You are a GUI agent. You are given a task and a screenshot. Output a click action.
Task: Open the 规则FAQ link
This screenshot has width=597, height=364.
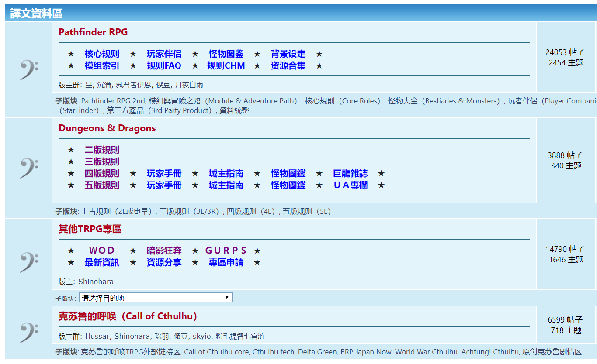coord(164,66)
